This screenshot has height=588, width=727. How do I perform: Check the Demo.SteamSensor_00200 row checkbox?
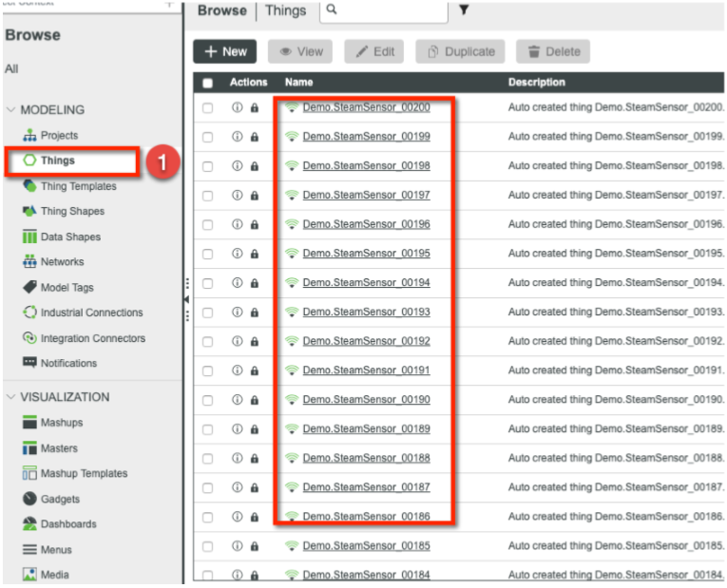pos(208,108)
